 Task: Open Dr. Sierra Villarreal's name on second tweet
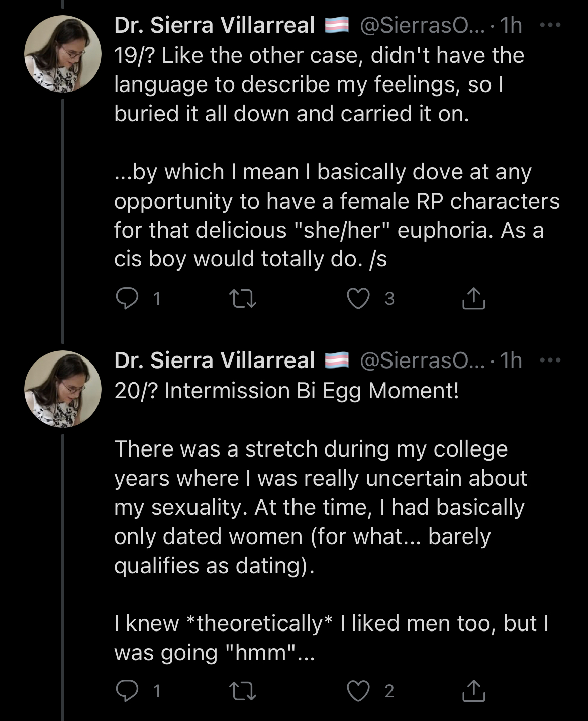215,360
